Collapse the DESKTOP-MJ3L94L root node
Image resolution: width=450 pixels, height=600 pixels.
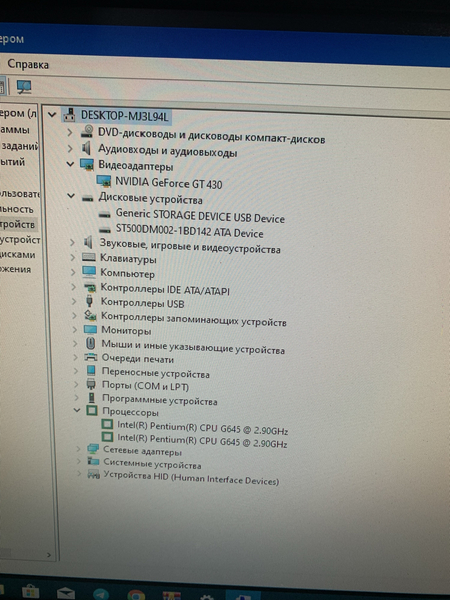52,114
